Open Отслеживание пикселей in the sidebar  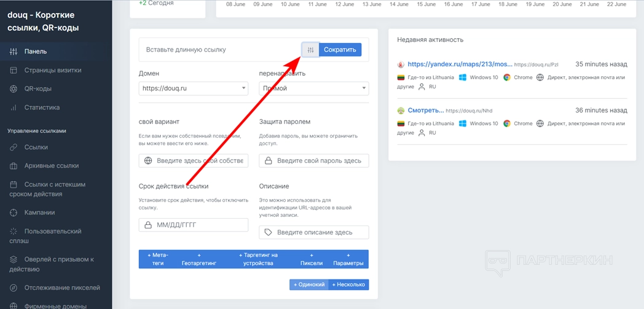[x=56, y=287]
